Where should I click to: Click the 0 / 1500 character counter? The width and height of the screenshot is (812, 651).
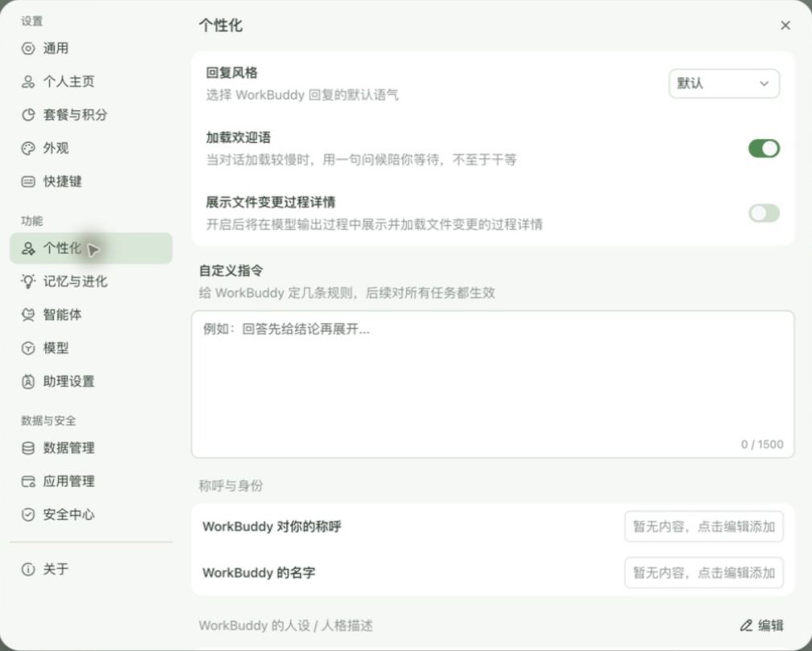(x=762, y=444)
